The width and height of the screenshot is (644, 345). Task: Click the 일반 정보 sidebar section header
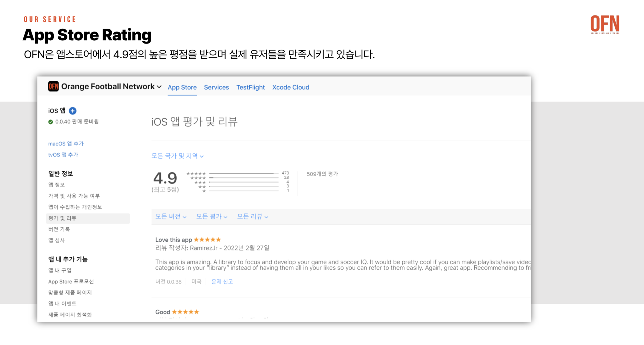pyautogui.click(x=61, y=174)
